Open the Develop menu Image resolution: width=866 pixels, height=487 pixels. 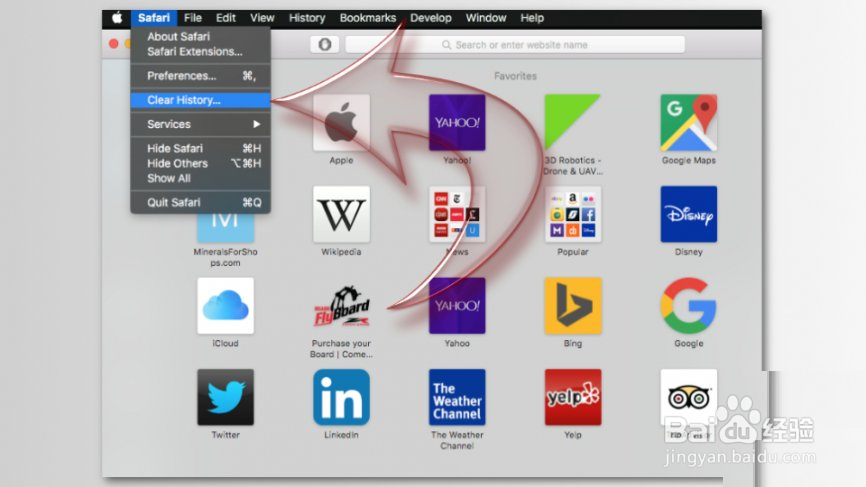pyautogui.click(x=431, y=18)
